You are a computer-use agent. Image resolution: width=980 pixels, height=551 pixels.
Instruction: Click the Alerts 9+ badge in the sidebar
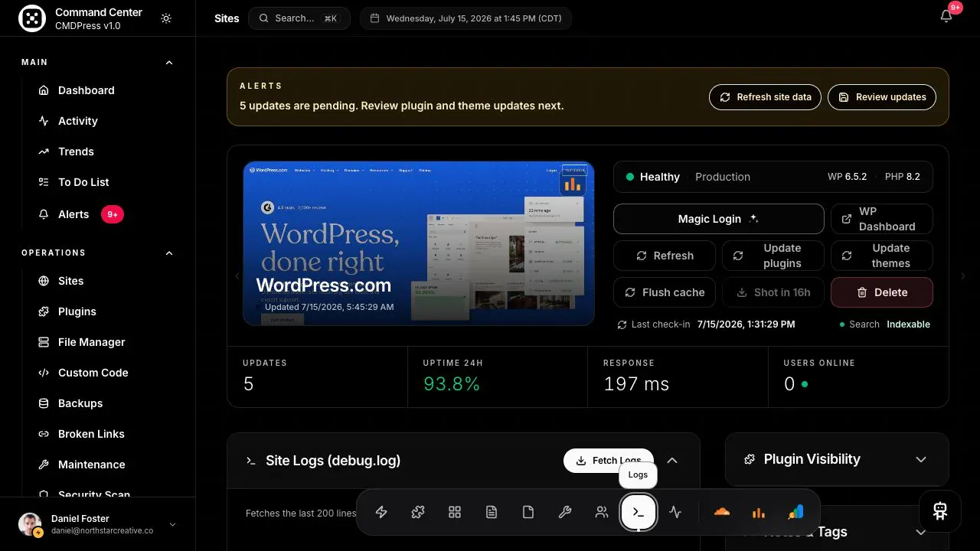click(113, 215)
